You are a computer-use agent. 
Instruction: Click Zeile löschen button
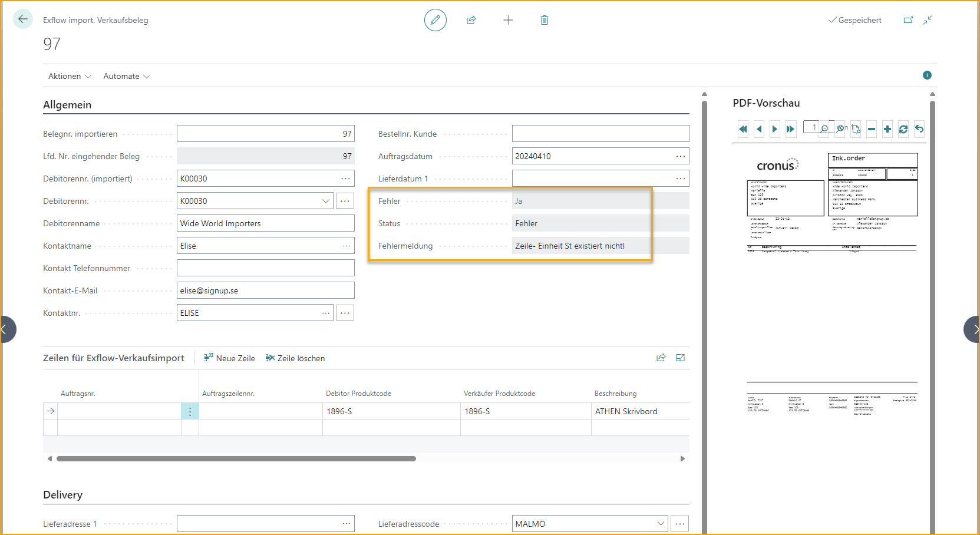[x=295, y=358]
